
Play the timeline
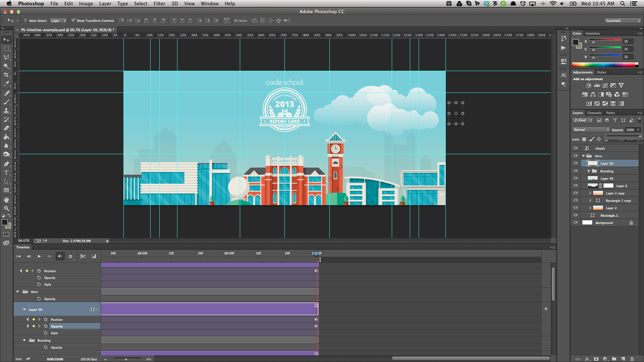tap(39, 256)
